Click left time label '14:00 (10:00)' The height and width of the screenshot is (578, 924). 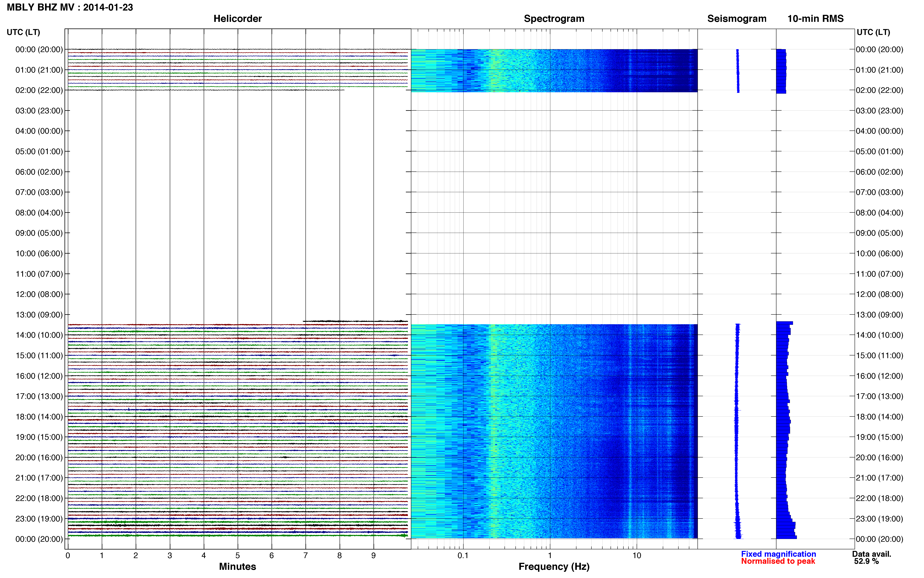tap(39, 335)
